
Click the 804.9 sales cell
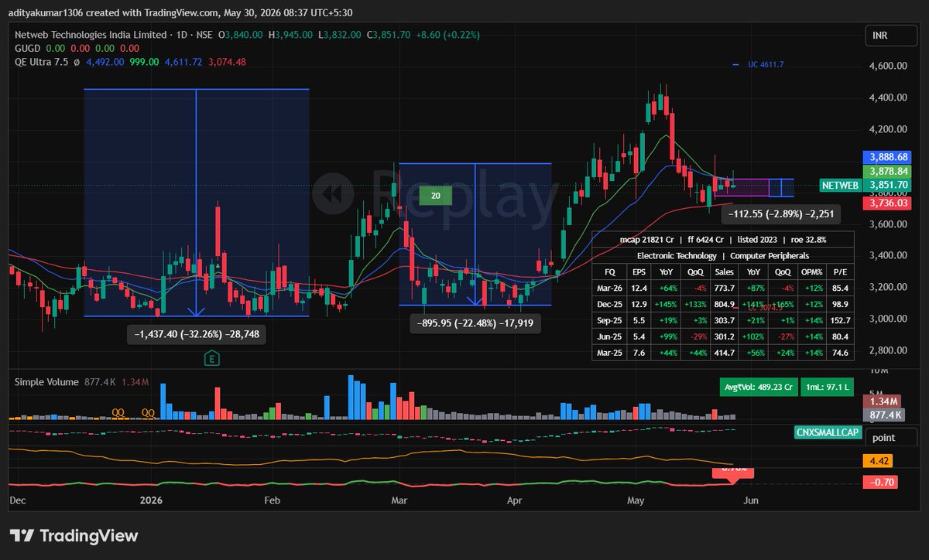(724, 304)
